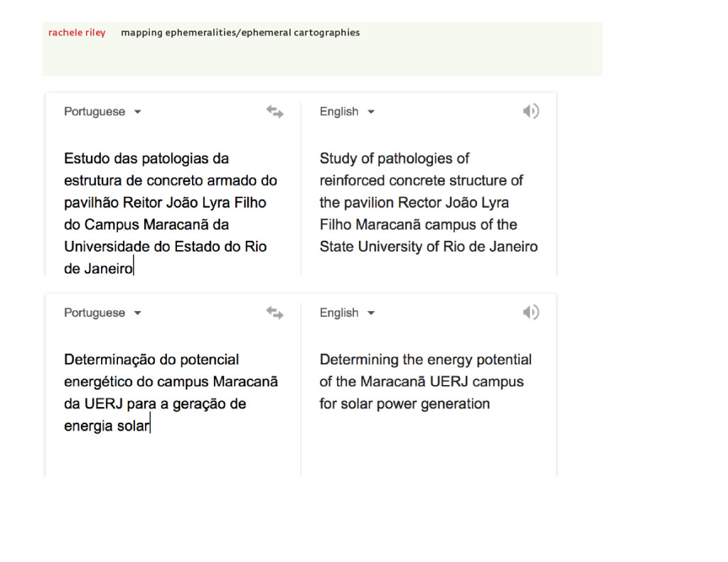Screen dimensions: 728x562
Task: Click the lower 'English' language label
Action: pyautogui.click(x=339, y=313)
